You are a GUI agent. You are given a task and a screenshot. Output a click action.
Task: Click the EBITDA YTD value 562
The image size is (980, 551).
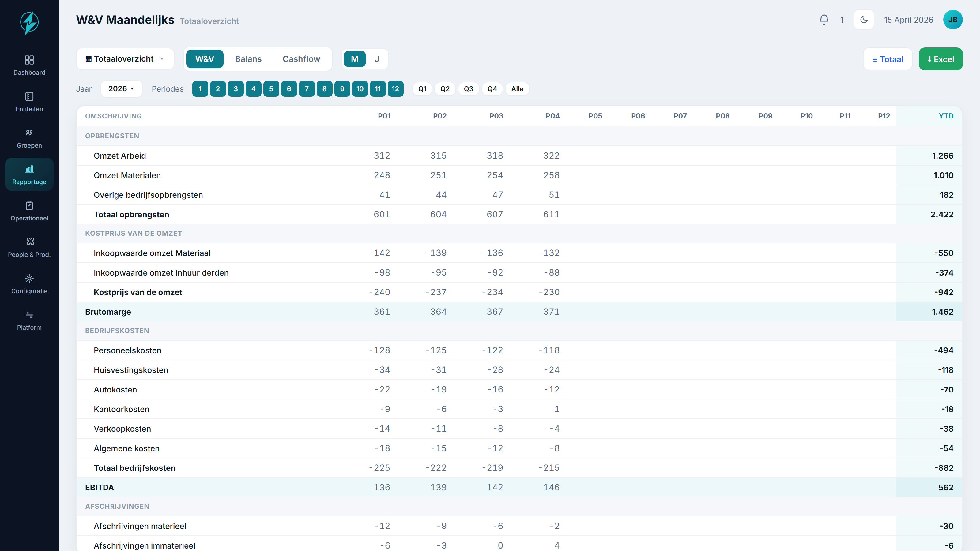click(x=946, y=488)
